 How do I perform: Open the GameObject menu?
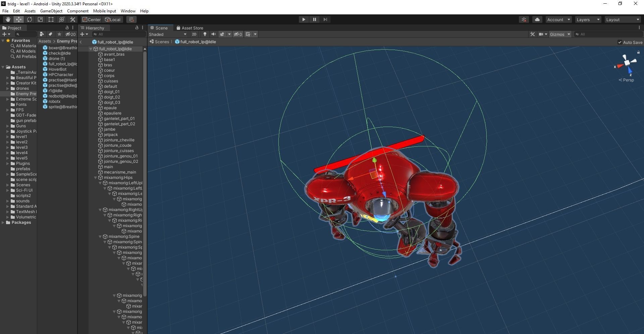pos(51,11)
